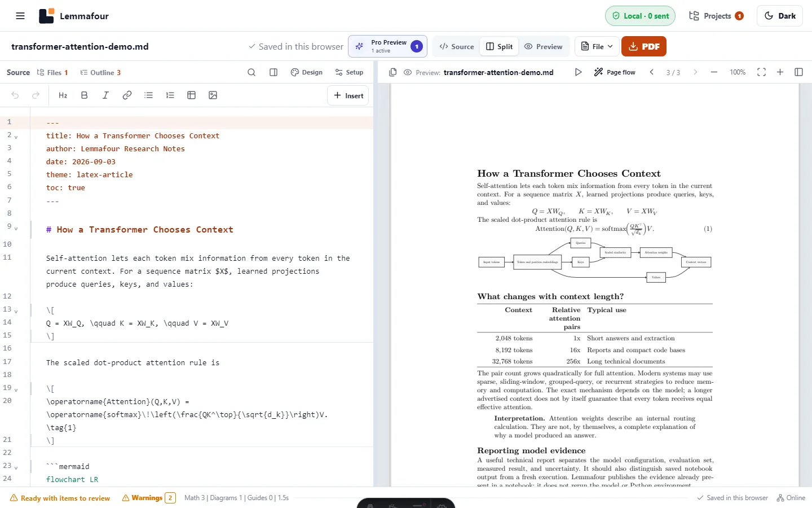
Task: Open the Insert menu
Action: click(348, 95)
